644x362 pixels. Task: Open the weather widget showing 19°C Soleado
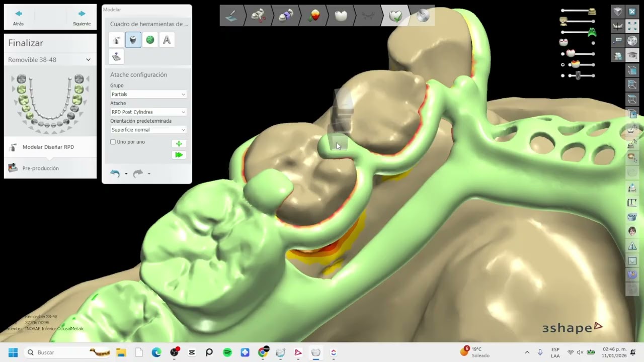(475, 352)
